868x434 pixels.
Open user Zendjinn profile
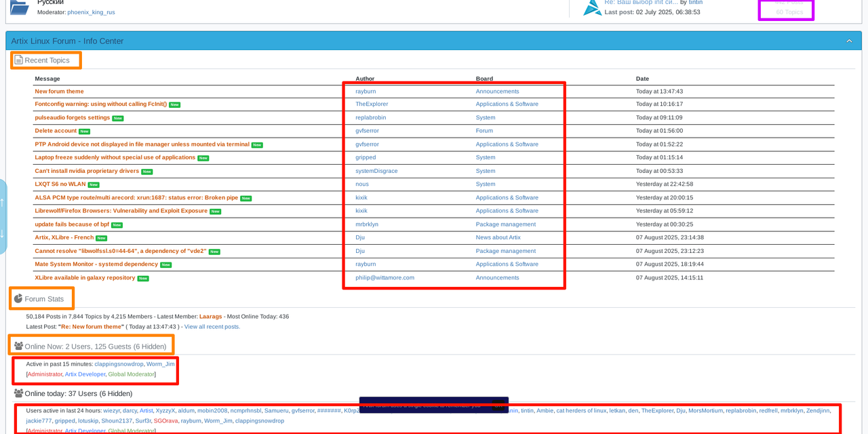(818, 411)
